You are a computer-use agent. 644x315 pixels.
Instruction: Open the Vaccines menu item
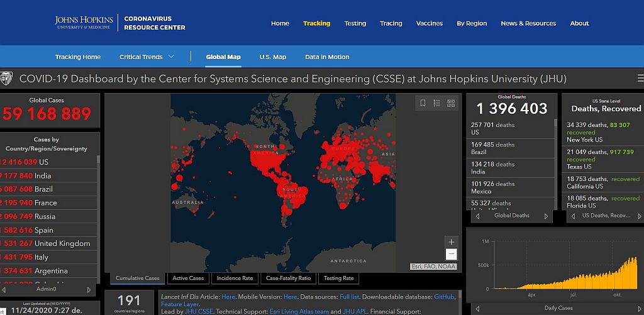(x=430, y=23)
